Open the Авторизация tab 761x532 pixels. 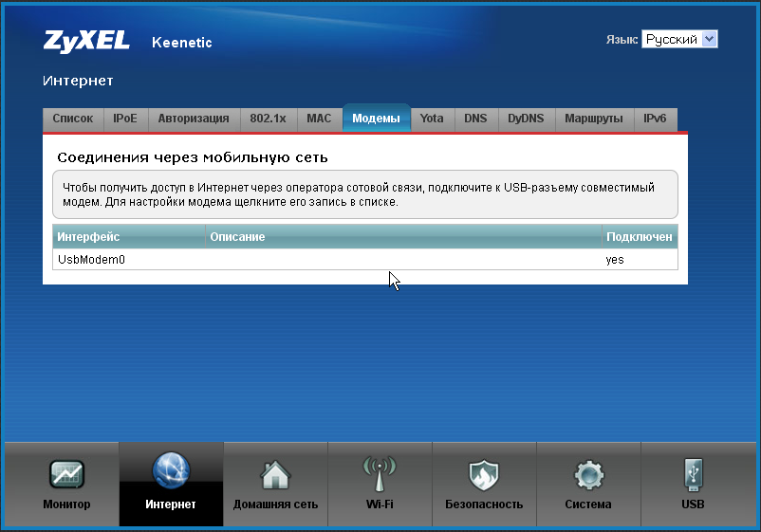pos(194,119)
